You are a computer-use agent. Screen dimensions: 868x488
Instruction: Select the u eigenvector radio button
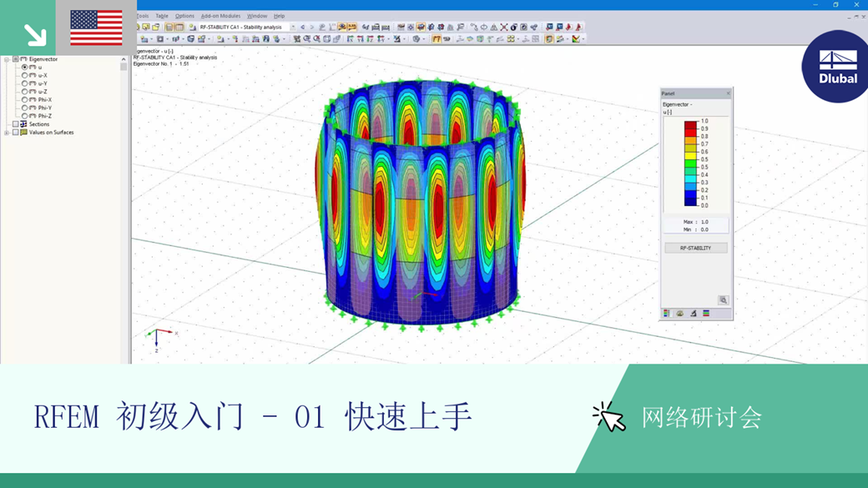click(x=24, y=67)
